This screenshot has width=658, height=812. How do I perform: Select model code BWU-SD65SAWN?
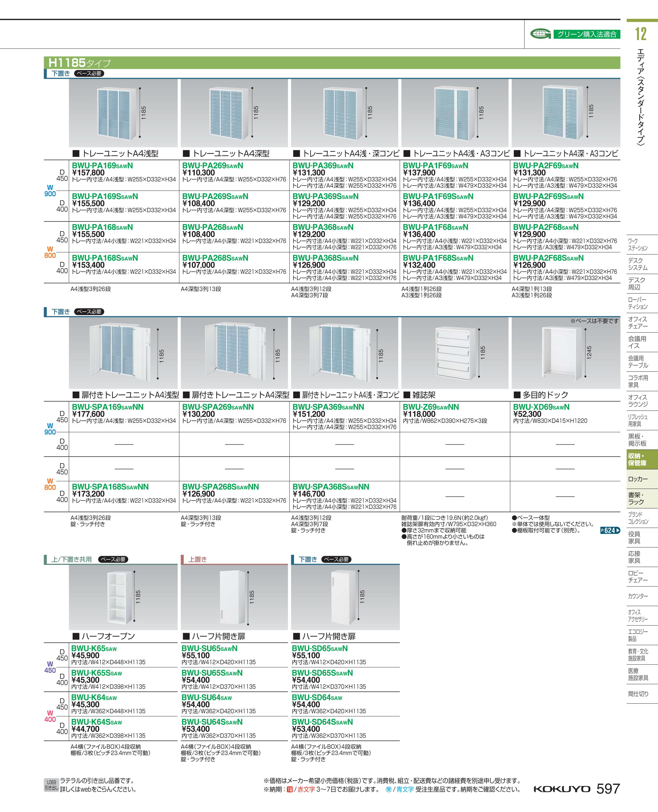point(320,648)
